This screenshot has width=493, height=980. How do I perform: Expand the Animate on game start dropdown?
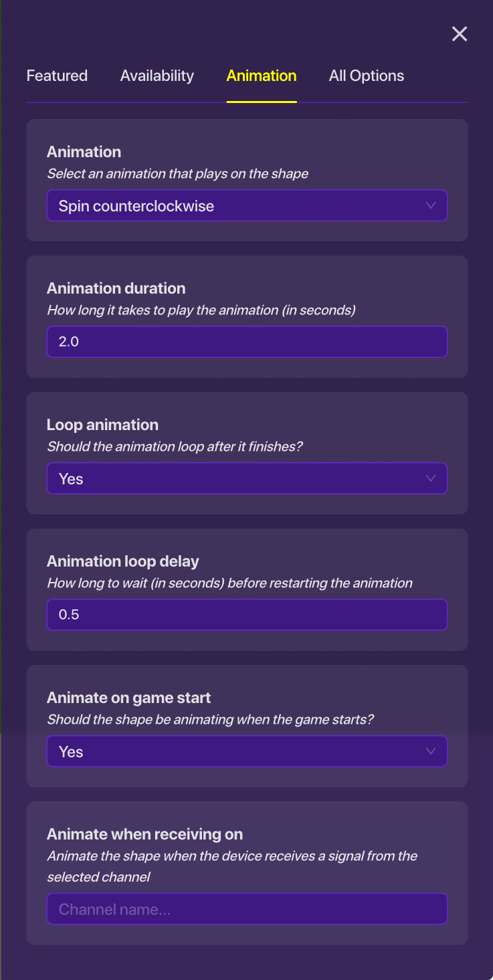tap(246, 752)
